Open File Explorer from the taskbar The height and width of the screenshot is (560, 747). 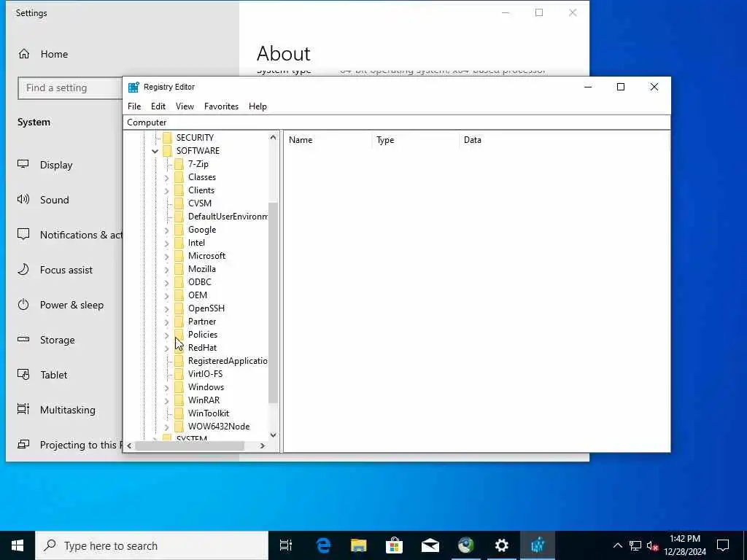(x=359, y=545)
